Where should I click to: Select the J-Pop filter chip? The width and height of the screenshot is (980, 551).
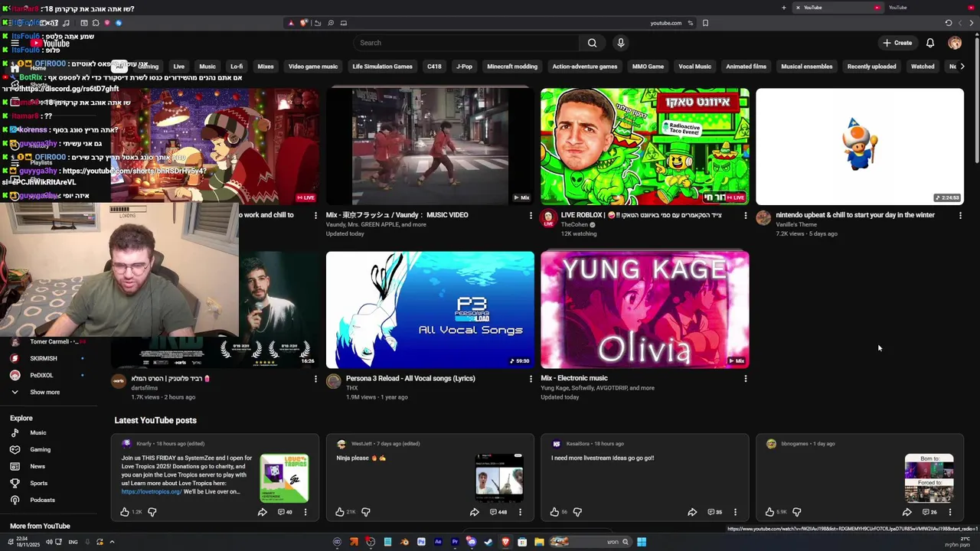coord(464,67)
